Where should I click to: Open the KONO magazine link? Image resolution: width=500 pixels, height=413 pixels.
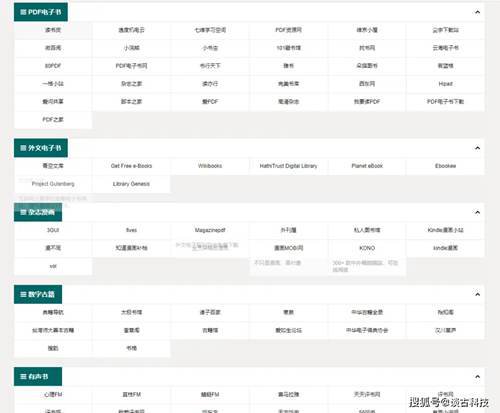click(x=367, y=248)
